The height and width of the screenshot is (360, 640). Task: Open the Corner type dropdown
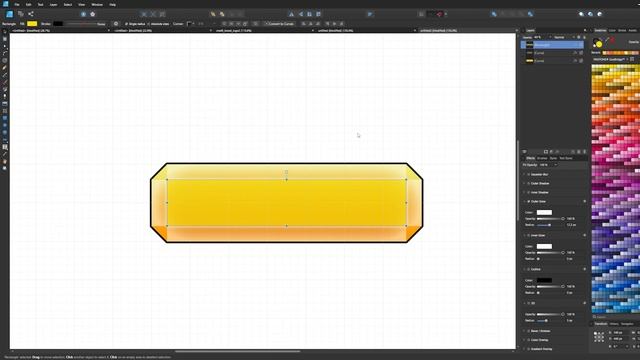click(190, 24)
